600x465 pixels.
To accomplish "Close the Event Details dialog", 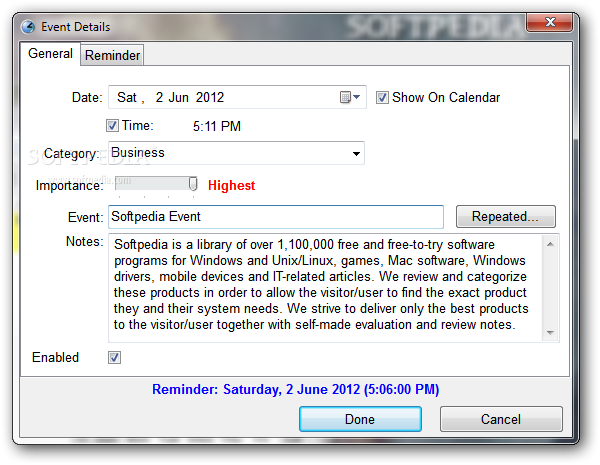I will coord(549,22).
